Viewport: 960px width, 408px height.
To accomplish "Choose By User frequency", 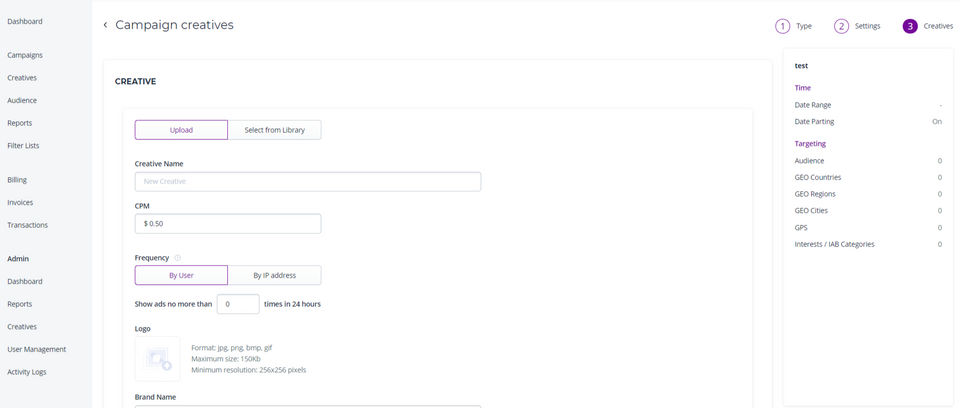I will tap(181, 275).
